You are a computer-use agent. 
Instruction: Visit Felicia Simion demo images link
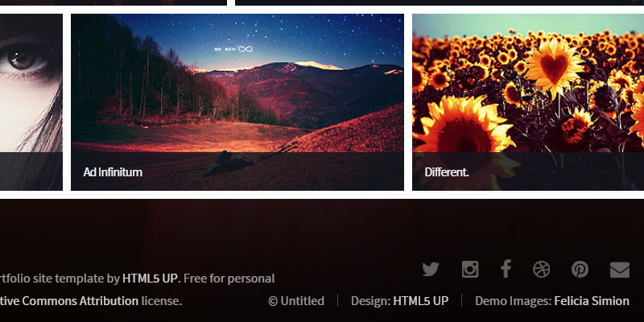click(592, 301)
